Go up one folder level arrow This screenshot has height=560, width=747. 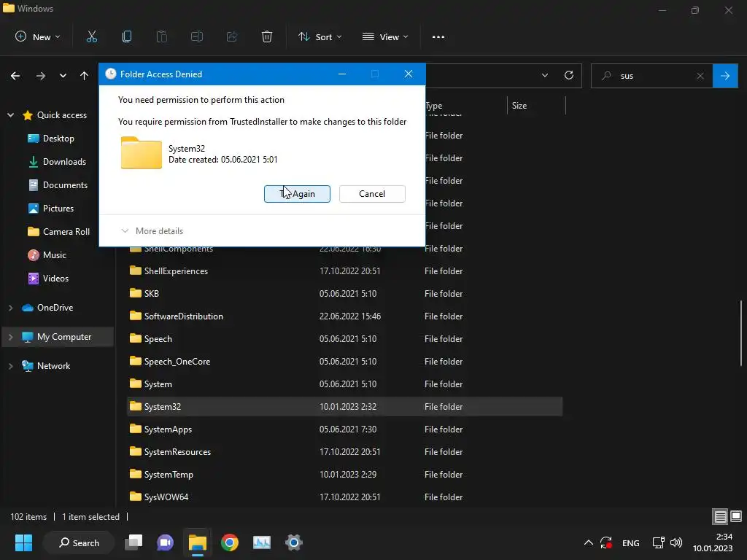[85, 76]
